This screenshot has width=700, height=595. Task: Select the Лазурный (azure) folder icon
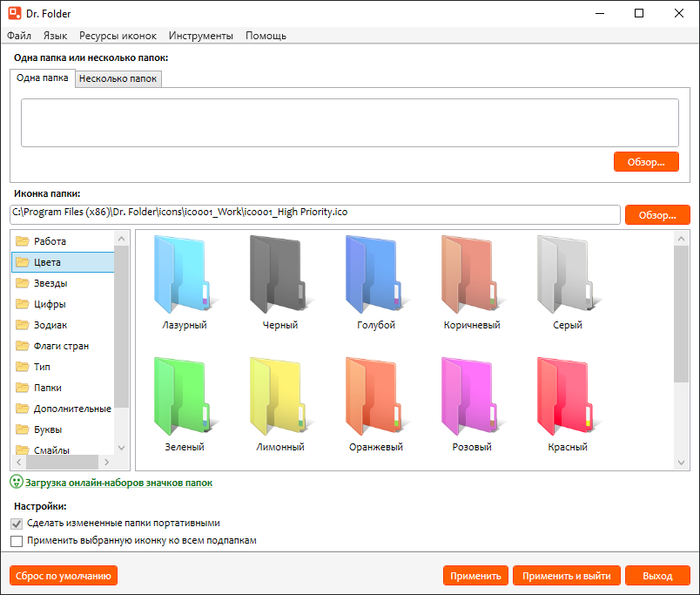pyautogui.click(x=184, y=276)
